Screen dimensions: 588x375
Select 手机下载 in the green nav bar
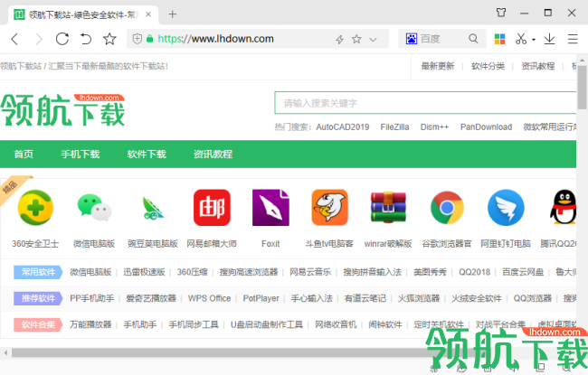pos(81,154)
